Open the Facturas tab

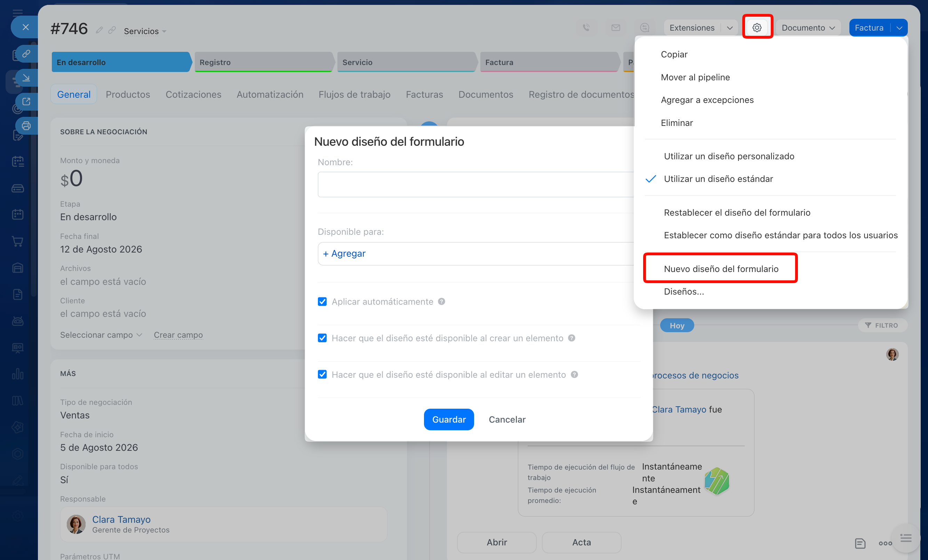tap(424, 94)
